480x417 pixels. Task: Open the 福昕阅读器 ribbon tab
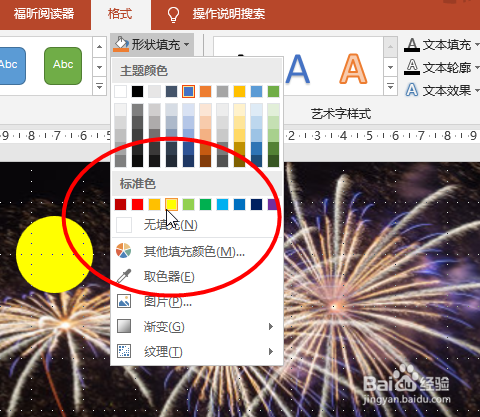coord(44,14)
